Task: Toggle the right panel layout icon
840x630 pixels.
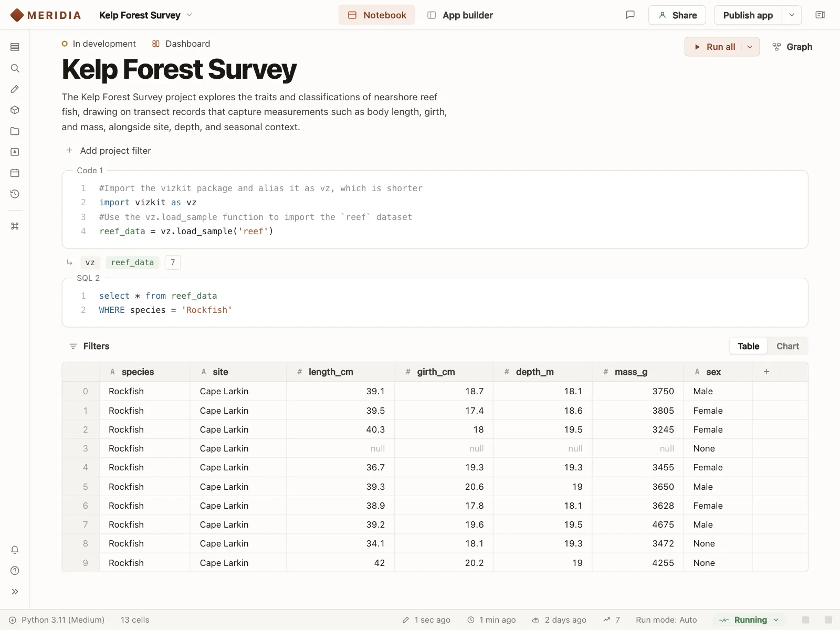Action: pos(820,15)
